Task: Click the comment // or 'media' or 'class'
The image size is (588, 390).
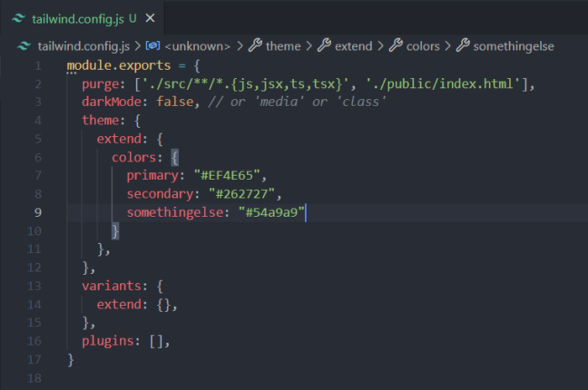Action: (x=297, y=102)
